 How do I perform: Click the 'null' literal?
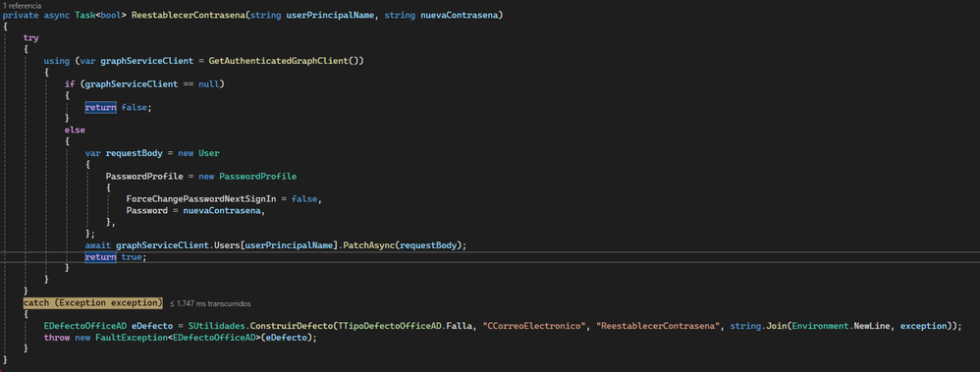tap(208, 83)
